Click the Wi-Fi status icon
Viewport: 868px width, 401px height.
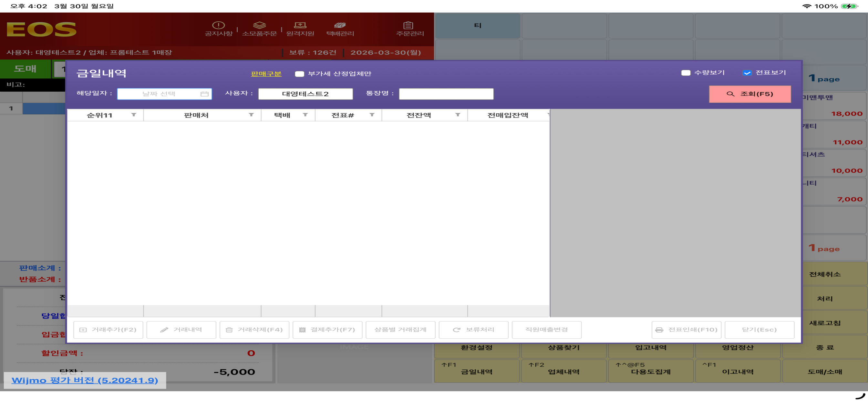pyautogui.click(x=807, y=6)
